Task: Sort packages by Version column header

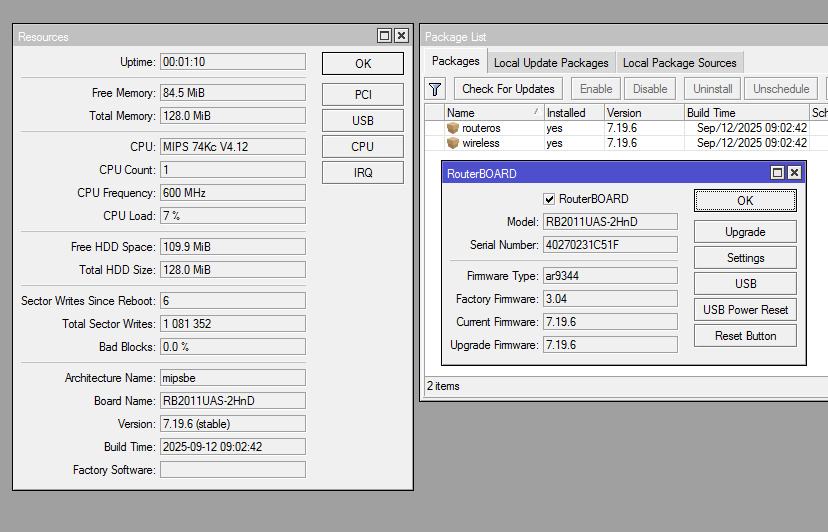Action: (644, 113)
